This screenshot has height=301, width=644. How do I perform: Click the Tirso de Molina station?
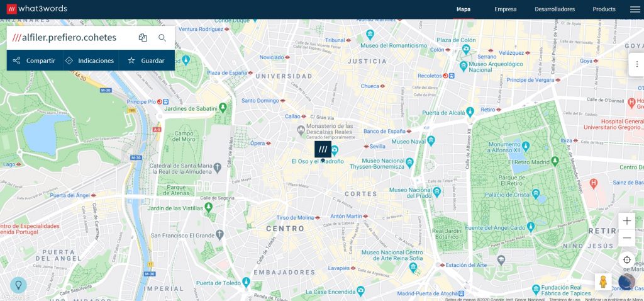click(x=297, y=217)
